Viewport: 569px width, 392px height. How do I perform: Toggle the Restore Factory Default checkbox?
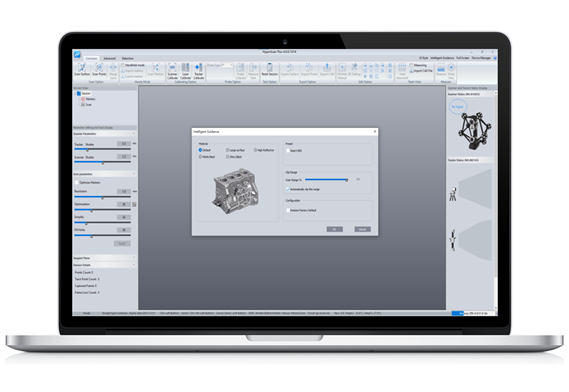288,210
